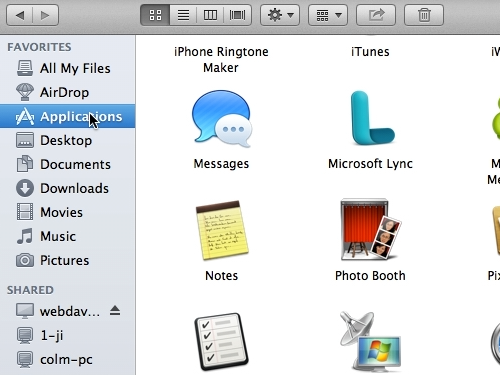
Task: Click the Desktop sidebar icon
Action: point(25,140)
